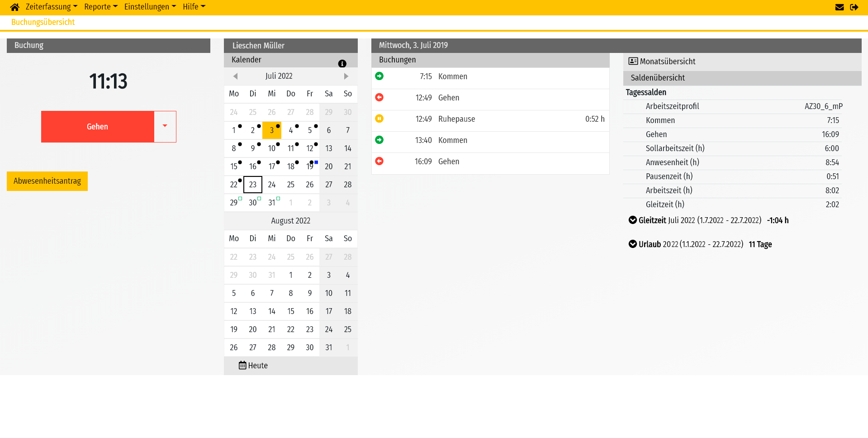Open messages via the envelope icon
This screenshot has height=438, width=868.
tap(840, 7)
